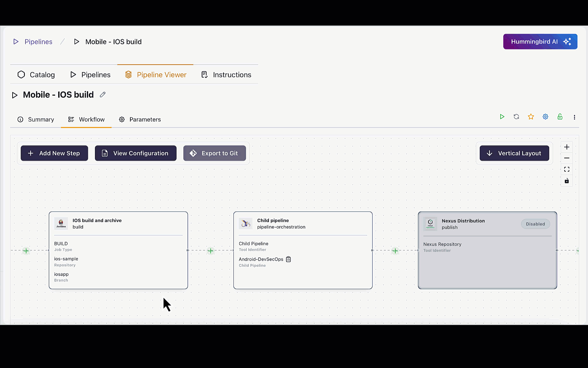Zoom in on the workflow canvas
Screen dimensions: 588x368
tap(567, 147)
